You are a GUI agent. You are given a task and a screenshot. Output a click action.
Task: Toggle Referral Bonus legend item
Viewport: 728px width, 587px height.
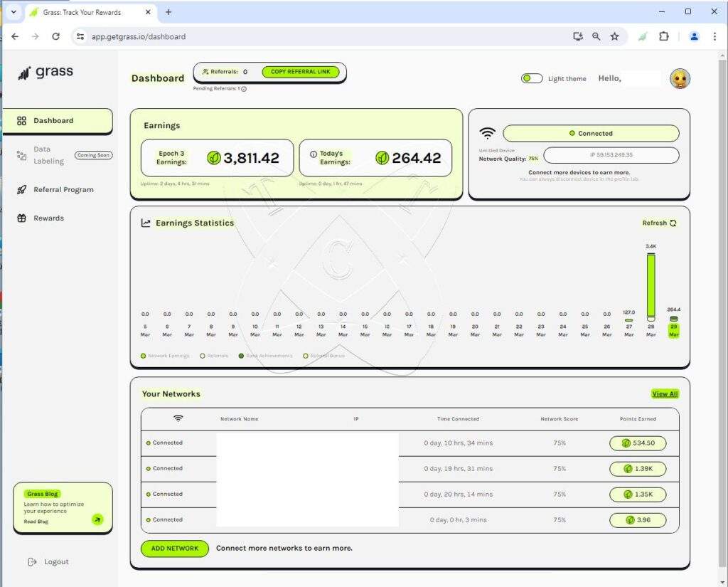[x=323, y=356]
